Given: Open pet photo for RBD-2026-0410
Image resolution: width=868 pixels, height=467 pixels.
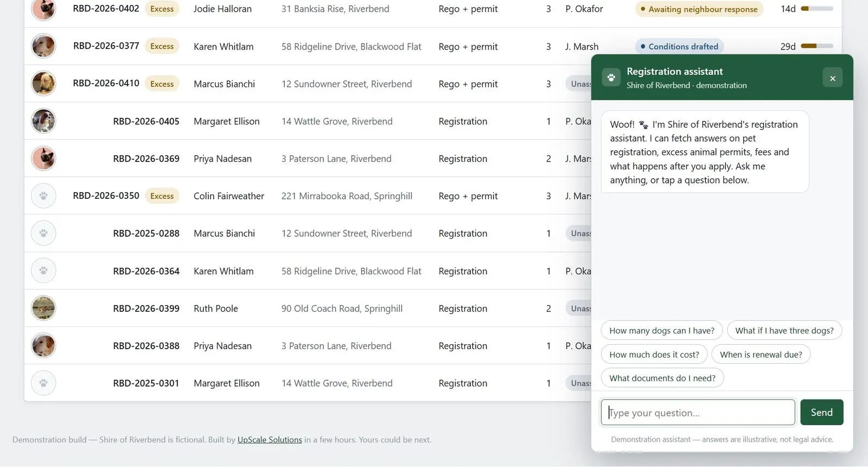Looking at the screenshot, I should tap(43, 84).
